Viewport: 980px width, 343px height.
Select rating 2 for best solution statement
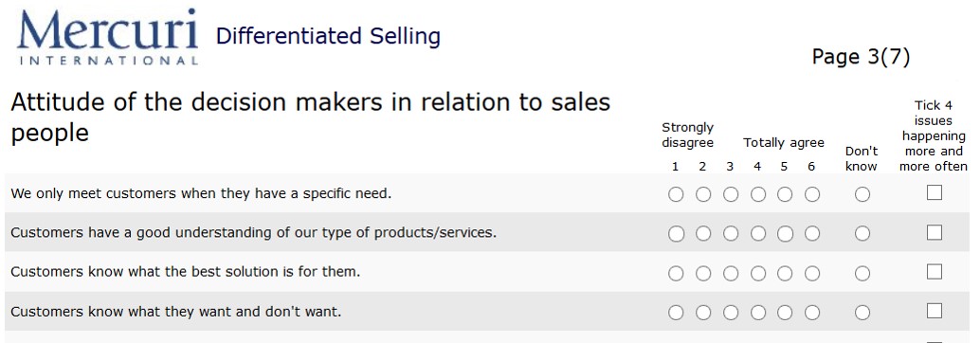(703, 273)
